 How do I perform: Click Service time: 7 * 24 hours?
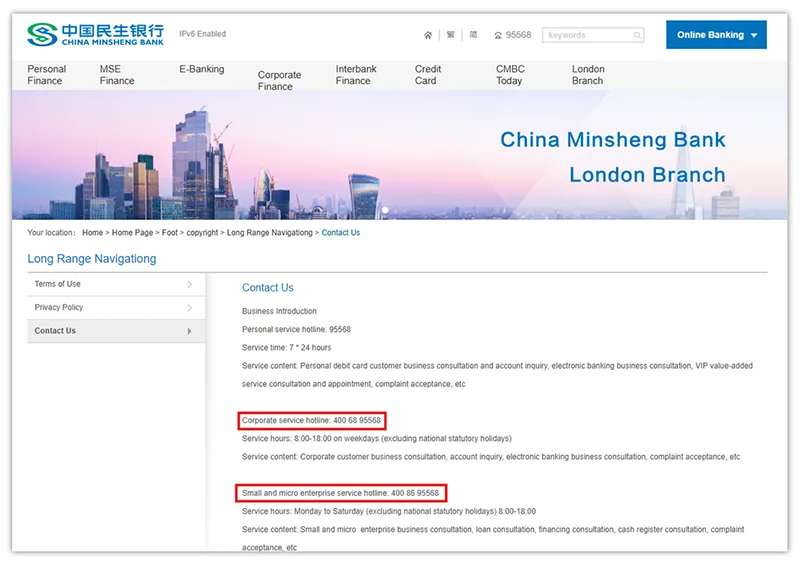[286, 348]
